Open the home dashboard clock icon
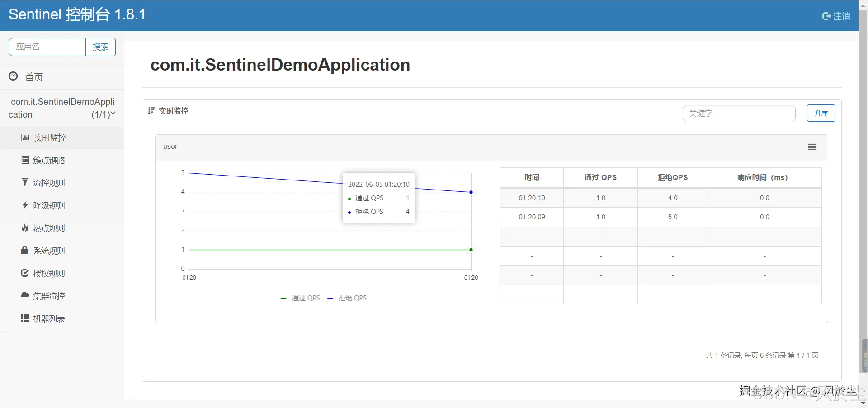This screenshot has width=868, height=408. tap(14, 76)
